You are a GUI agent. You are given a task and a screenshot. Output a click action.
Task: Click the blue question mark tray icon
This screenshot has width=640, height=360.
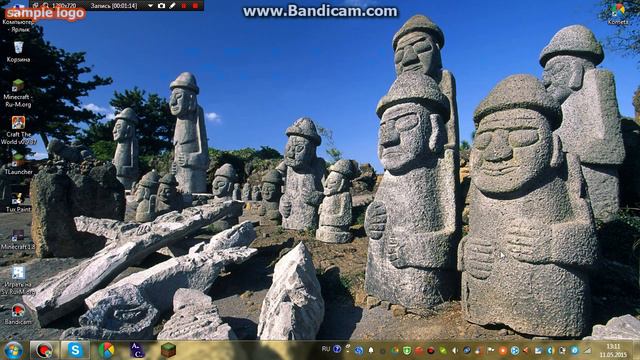(x=337, y=349)
